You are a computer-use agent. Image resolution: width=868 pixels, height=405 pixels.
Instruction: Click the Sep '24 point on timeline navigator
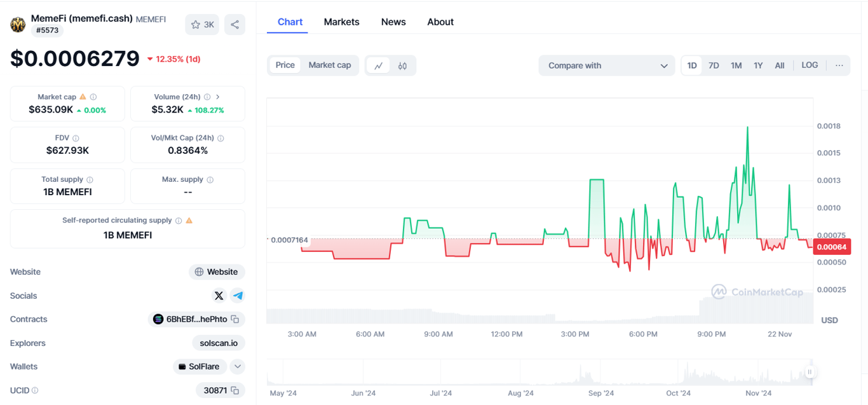[x=601, y=393]
